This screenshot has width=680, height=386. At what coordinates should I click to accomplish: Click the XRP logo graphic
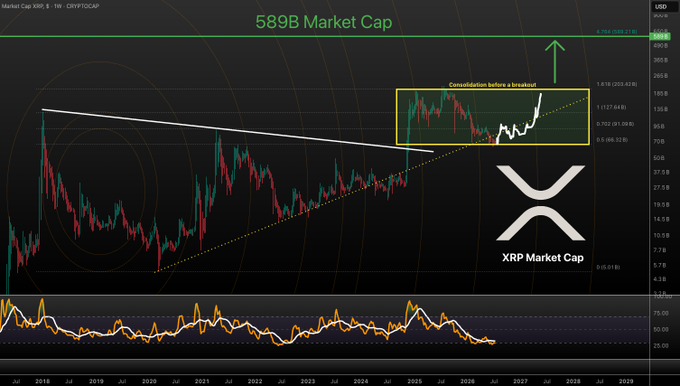tap(541, 203)
